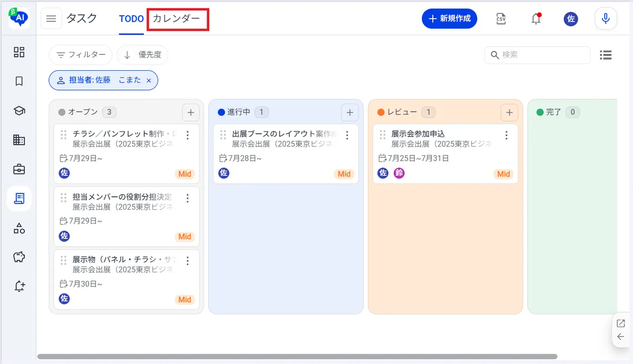Image resolution: width=633 pixels, height=364 pixels.
Task: Remove the 担当者: 佐藤 こまた filter chip
Action: pos(149,80)
